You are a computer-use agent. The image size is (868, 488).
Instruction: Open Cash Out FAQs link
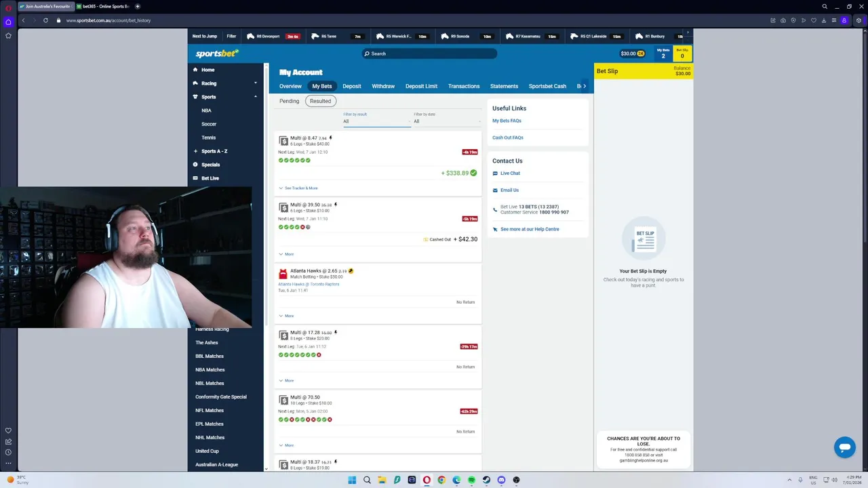[x=508, y=138]
